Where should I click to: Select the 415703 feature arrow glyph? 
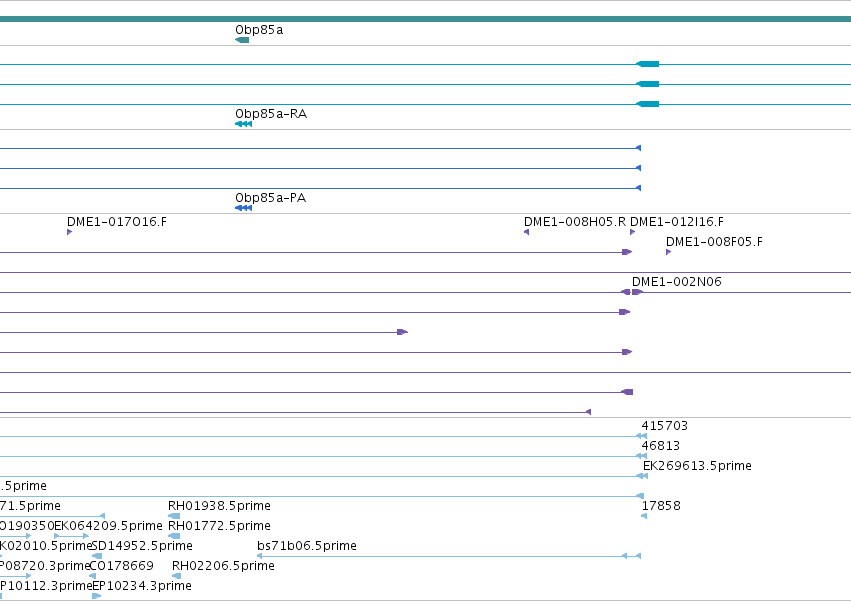(642, 436)
